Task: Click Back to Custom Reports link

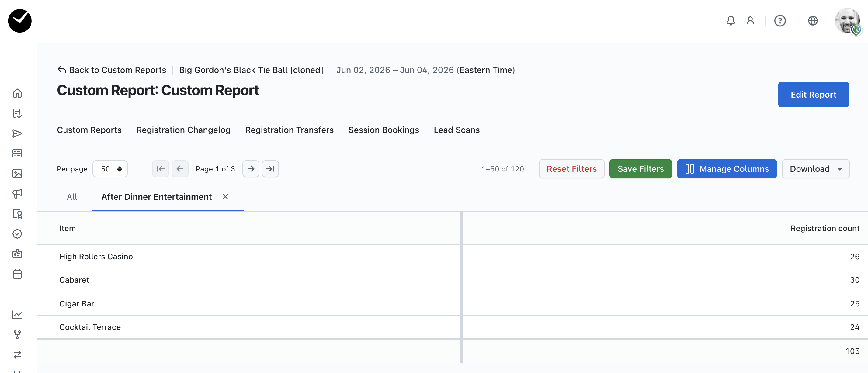Action: 112,70
